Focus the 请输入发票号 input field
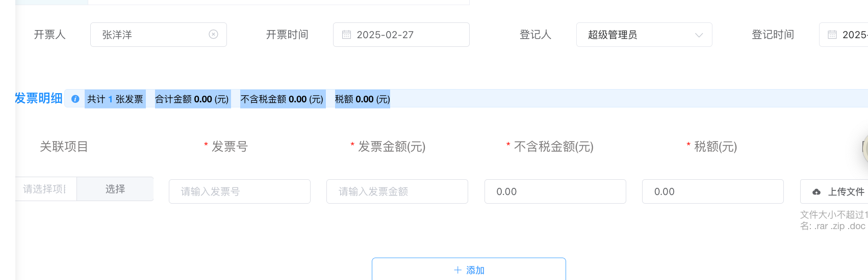The height and width of the screenshot is (280, 868). click(x=239, y=191)
